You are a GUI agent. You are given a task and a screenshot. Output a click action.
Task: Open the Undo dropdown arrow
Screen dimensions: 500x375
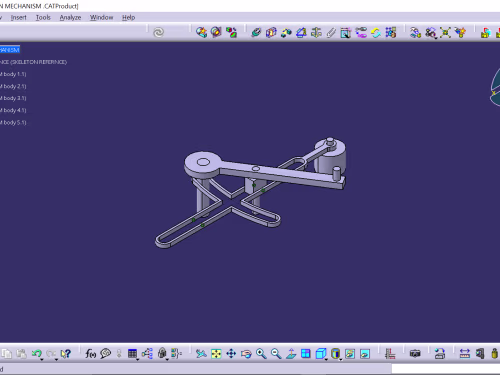coord(42,359)
